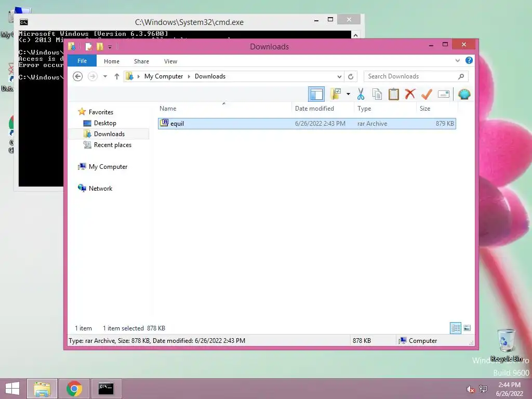Click Downloads in the address path

[x=210, y=76]
